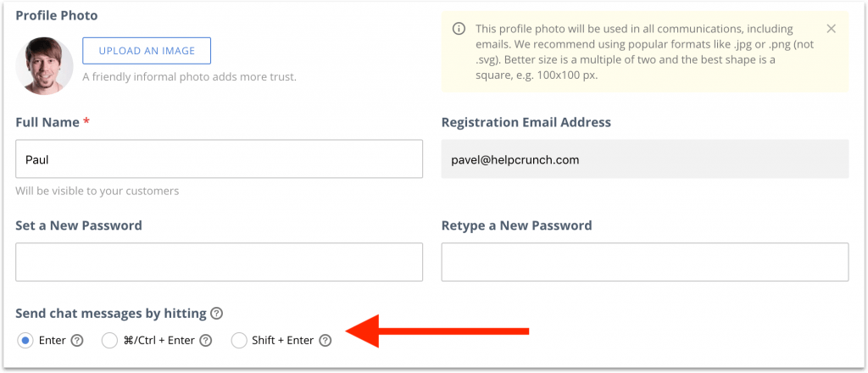Click help icon next to Shift + Enter
The height and width of the screenshot is (373, 868).
tap(325, 340)
